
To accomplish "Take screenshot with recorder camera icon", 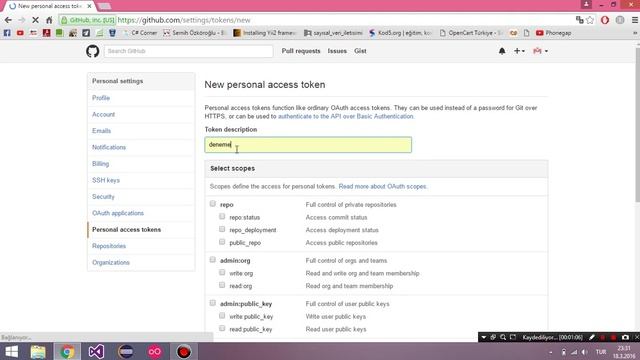I will 625,337.
